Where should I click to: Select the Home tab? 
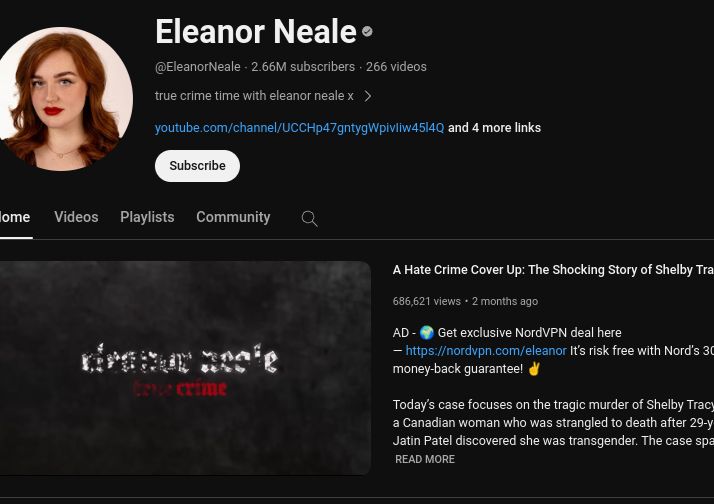(x=15, y=217)
